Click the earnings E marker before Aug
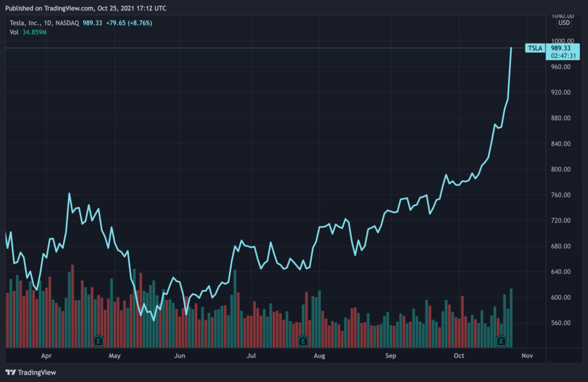 [303, 341]
